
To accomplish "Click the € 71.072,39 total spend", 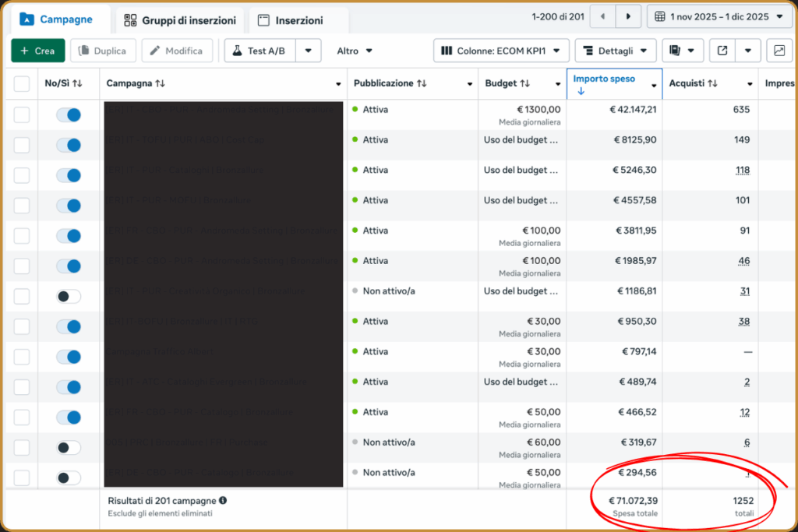I will click(x=633, y=501).
